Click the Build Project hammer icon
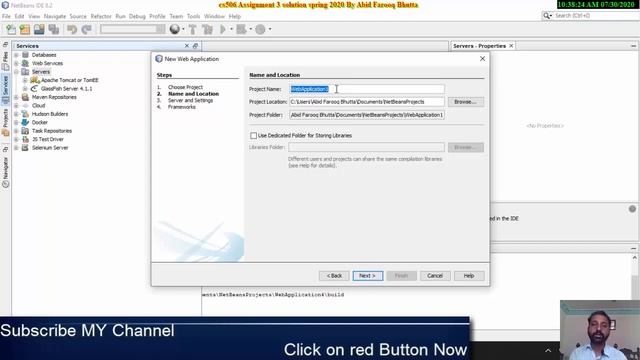 coord(193,29)
